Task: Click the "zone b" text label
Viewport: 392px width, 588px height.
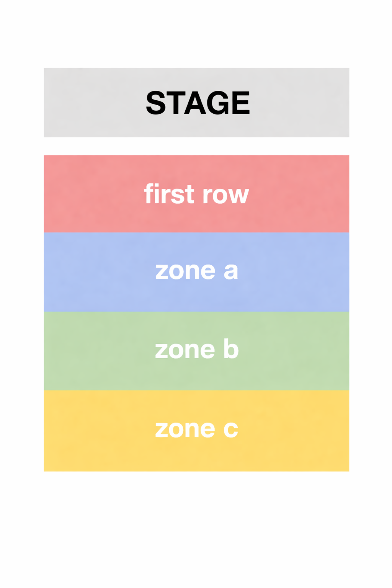Action: click(196, 350)
